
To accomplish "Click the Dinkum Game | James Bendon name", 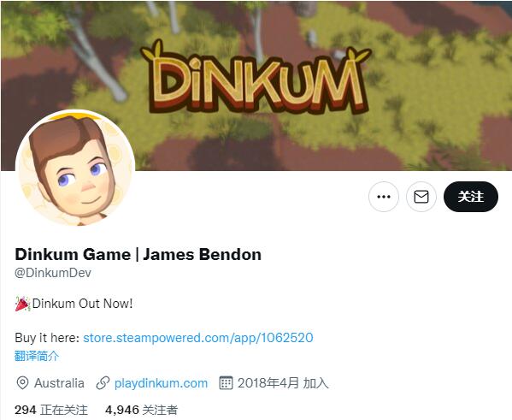I will [x=138, y=254].
